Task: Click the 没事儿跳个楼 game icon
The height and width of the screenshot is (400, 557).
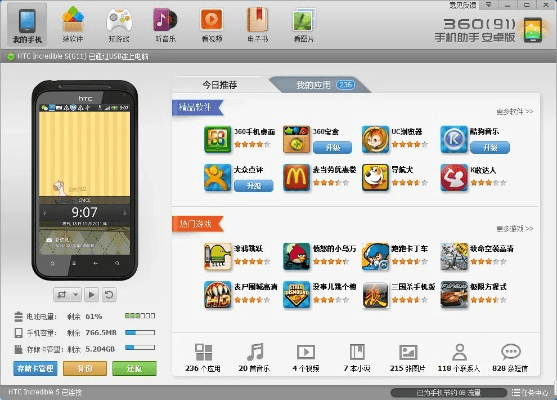Action: pyautogui.click(x=296, y=294)
